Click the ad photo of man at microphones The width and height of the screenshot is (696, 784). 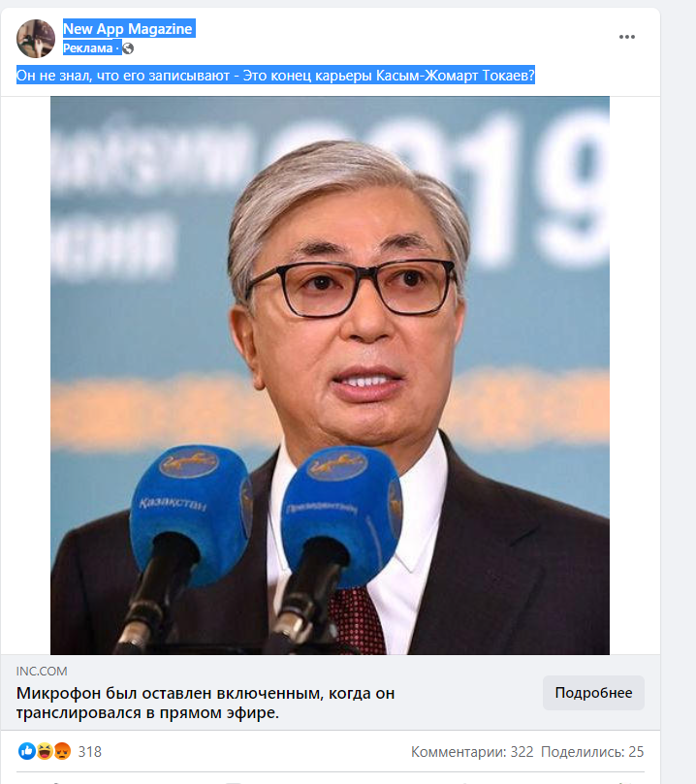330,375
